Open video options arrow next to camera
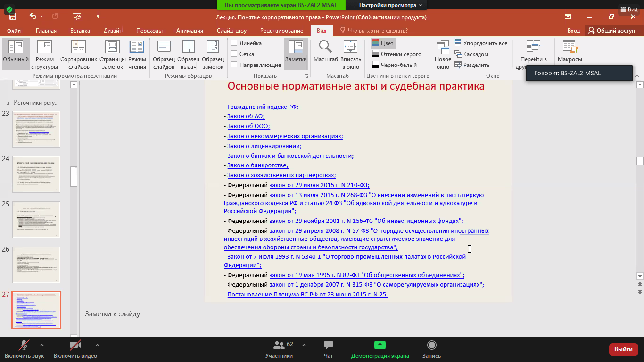Image resolution: width=644 pixels, height=362 pixels. pos(98,345)
